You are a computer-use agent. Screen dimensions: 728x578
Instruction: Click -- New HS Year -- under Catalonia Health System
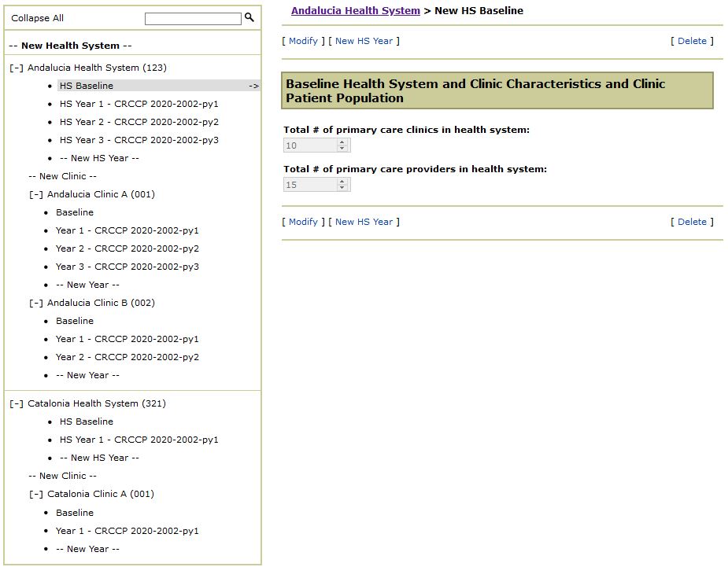[x=99, y=458]
